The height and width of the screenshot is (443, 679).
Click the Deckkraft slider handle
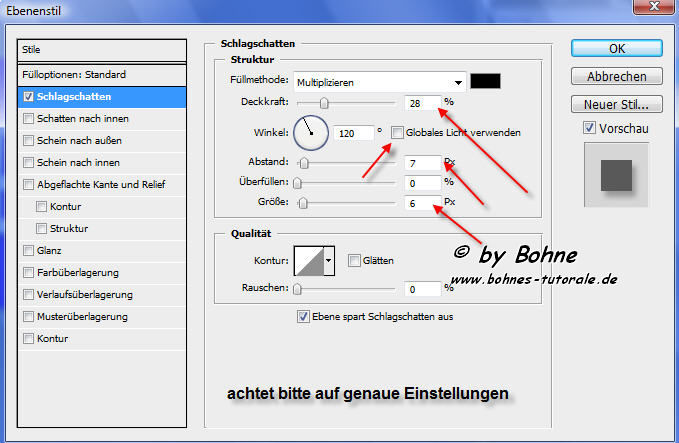[324, 103]
